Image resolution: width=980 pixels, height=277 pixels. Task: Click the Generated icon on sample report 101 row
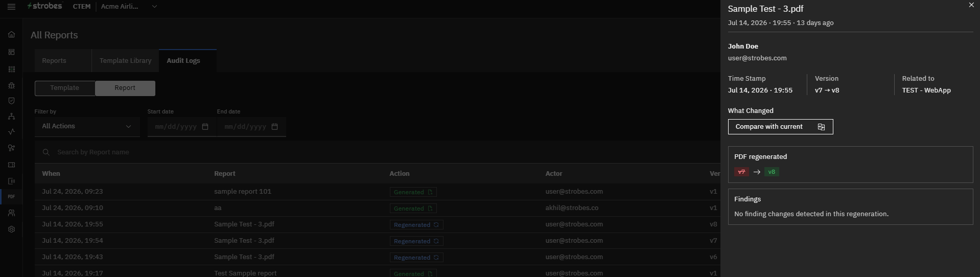coord(430,192)
